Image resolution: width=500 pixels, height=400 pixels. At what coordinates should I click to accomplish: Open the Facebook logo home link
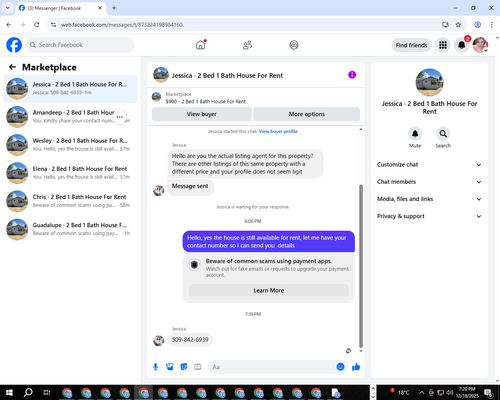click(x=14, y=45)
